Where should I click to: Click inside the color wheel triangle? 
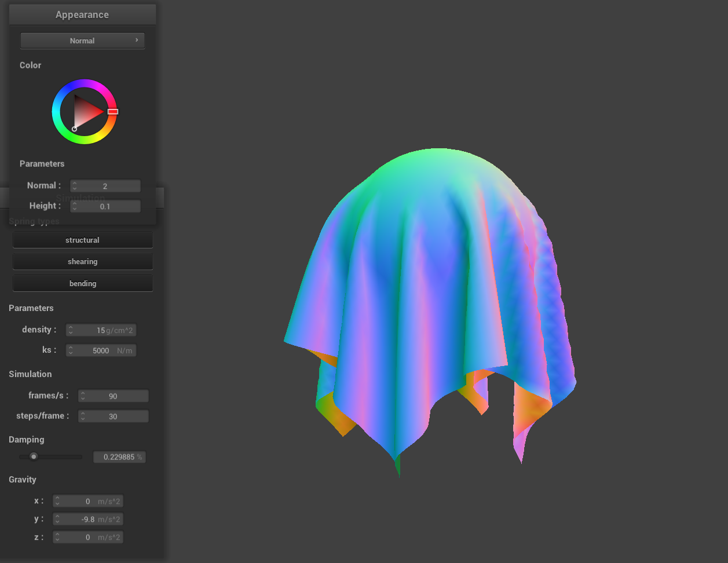(x=86, y=112)
